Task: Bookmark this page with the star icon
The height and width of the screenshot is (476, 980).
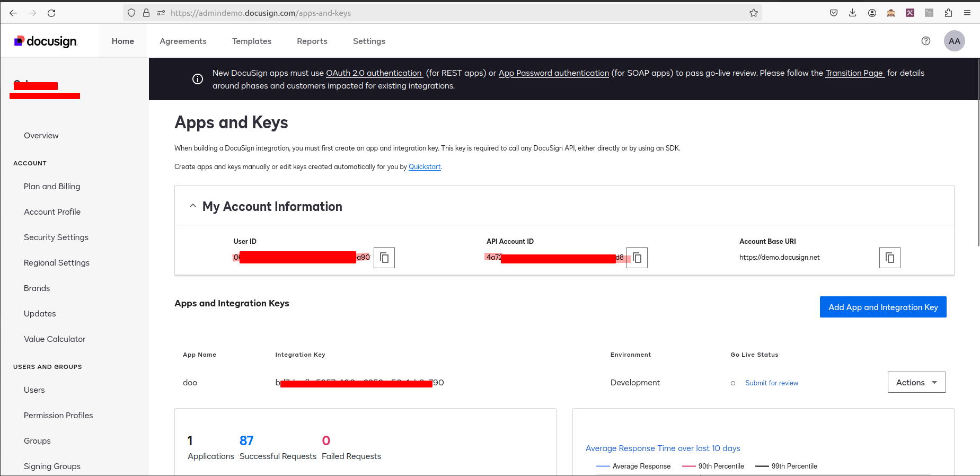Action: coord(753,13)
